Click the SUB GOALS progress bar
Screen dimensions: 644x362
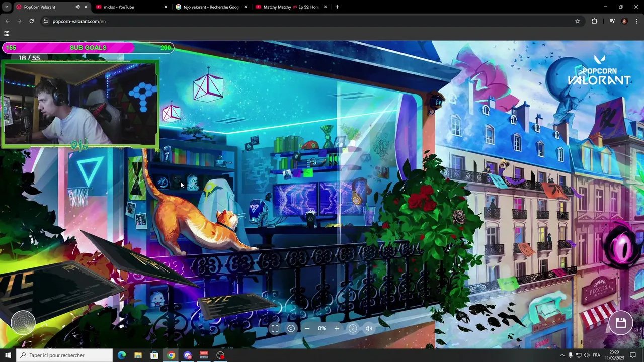88,48
